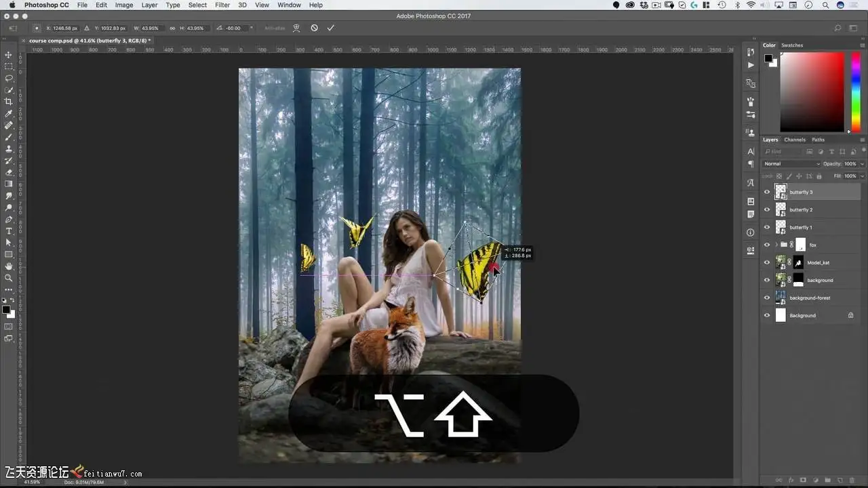The image size is (868, 488).
Task: Open the Apple menu
Action: [12, 5]
